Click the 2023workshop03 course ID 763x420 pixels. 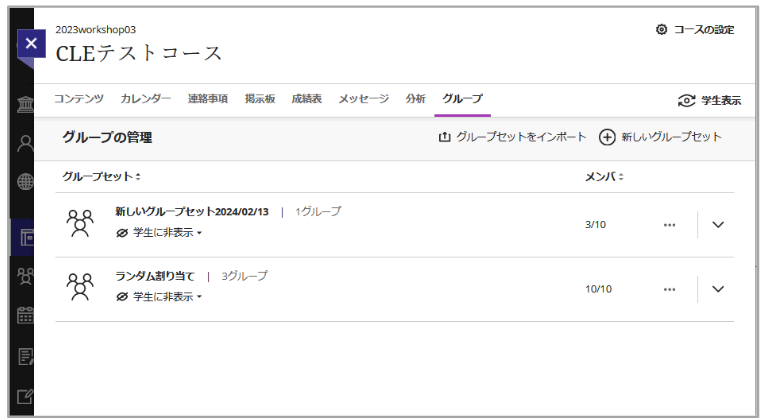click(x=95, y=30)
